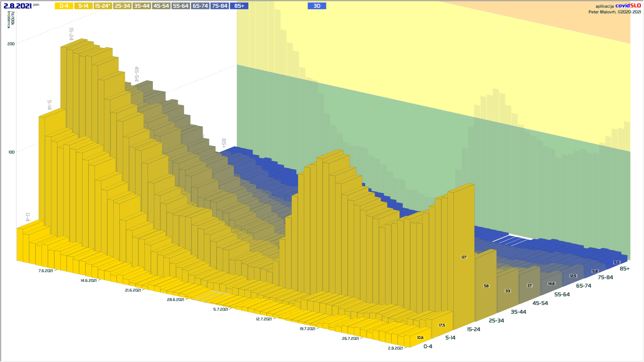644x362 pixels.
Task: Click the 85+ axis label at right
Action: [625, 269]
